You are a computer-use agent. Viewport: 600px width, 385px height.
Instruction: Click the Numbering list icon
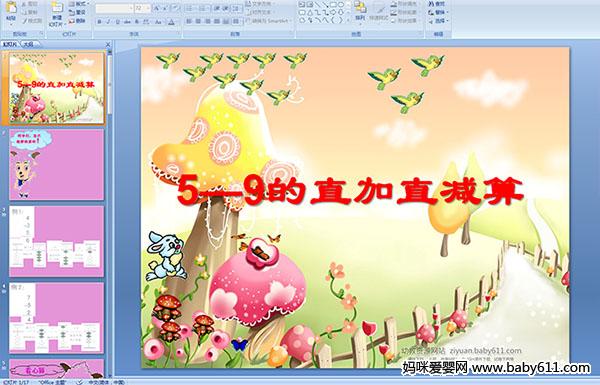202,8
